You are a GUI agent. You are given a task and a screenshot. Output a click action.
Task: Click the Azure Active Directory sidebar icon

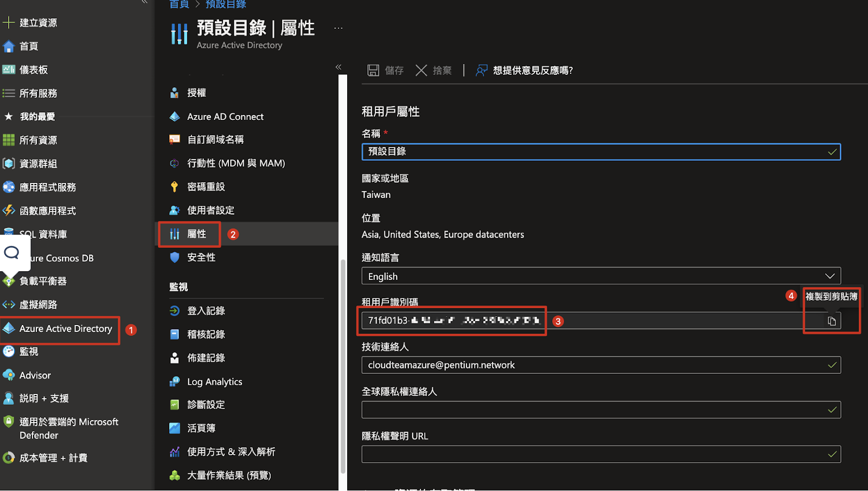point(9,329)
